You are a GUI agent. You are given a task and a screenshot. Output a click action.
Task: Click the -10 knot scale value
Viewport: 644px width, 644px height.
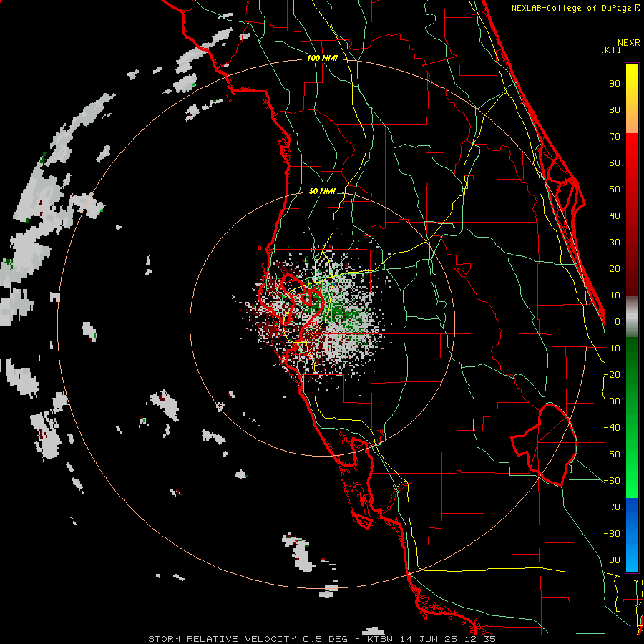tap(612, 348)
